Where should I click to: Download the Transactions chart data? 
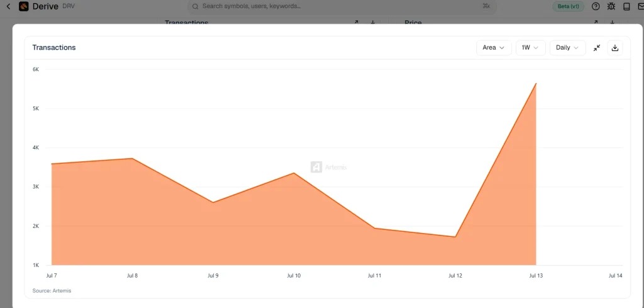click(615, 48)
